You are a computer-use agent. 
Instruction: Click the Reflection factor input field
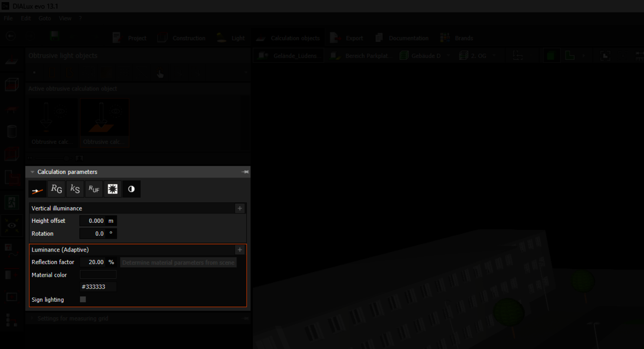point(93,262)
